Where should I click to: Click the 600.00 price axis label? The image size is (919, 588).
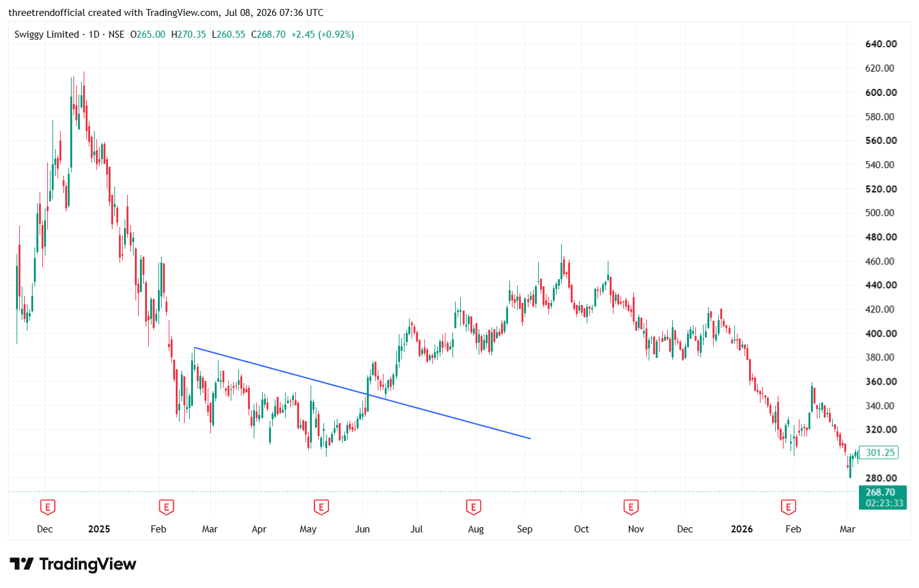881,92
